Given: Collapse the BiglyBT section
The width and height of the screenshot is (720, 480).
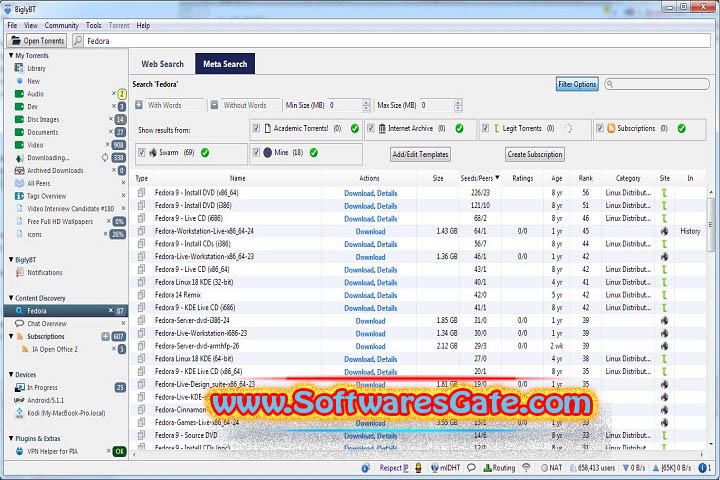Looking at the screenshot, I should coord(11,260).
